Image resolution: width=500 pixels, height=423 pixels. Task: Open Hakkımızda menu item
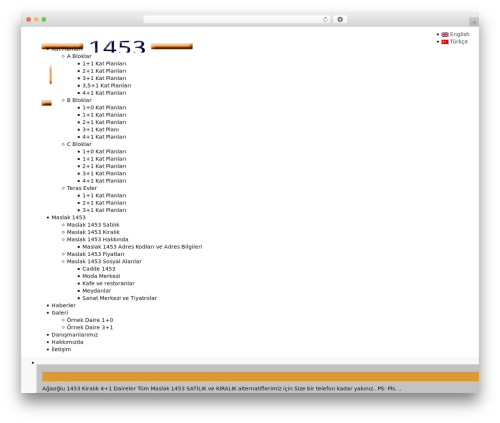pos(67,342)
